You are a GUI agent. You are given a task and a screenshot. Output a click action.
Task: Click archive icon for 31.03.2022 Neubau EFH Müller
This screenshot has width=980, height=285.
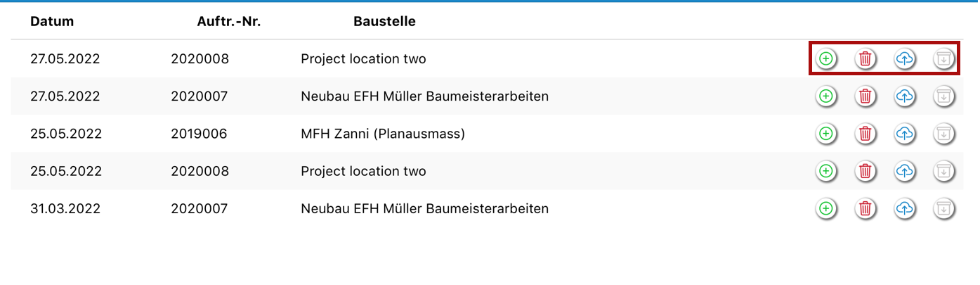944,208
